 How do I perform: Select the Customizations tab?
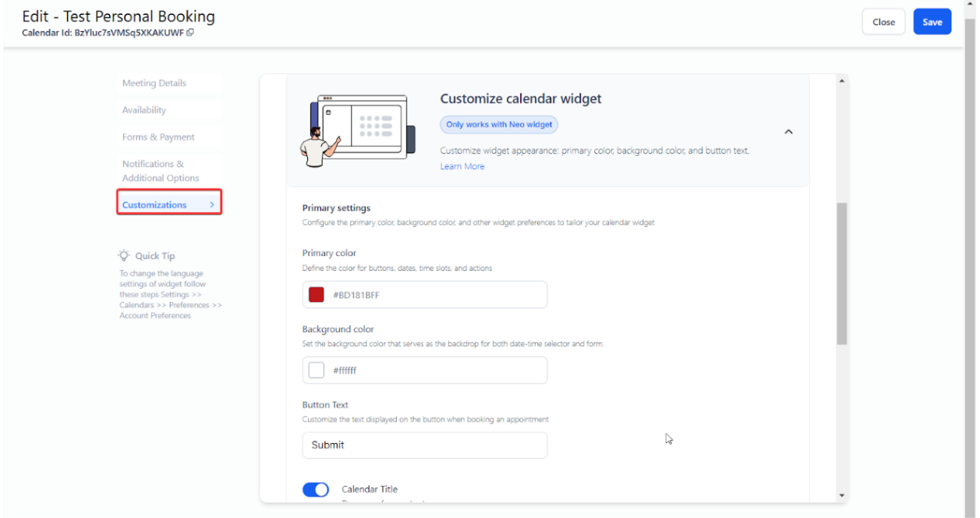pos(169,204)
